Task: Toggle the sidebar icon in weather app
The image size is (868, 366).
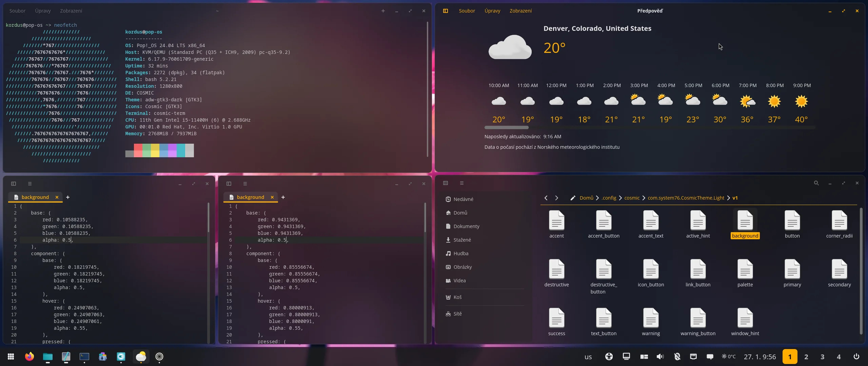Action: (x=446, y=11)
